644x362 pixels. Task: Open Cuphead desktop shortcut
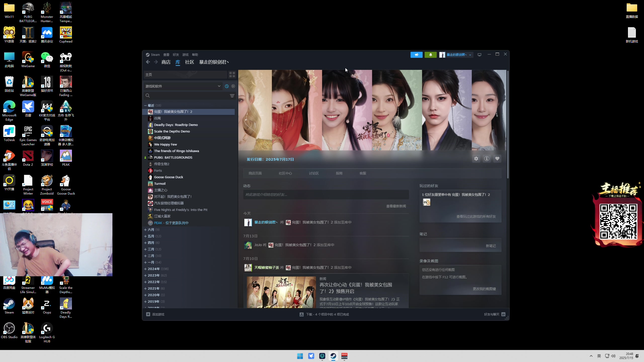click(66, 35)
